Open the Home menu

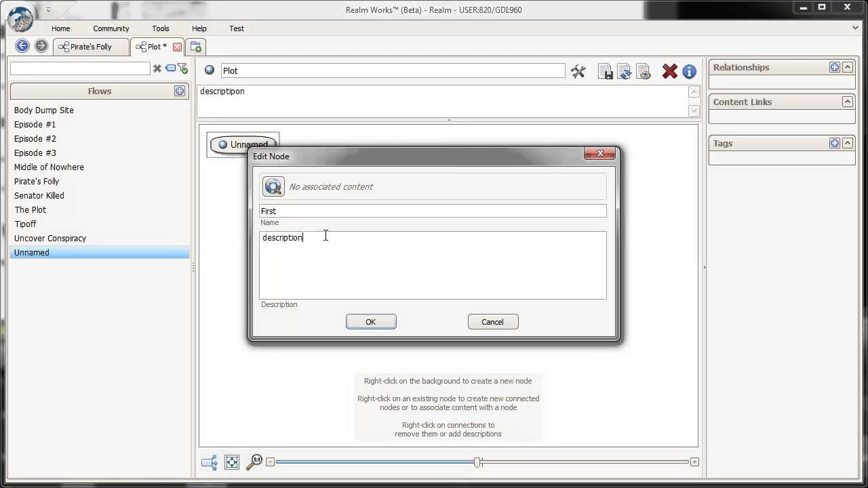click(61, 28)
